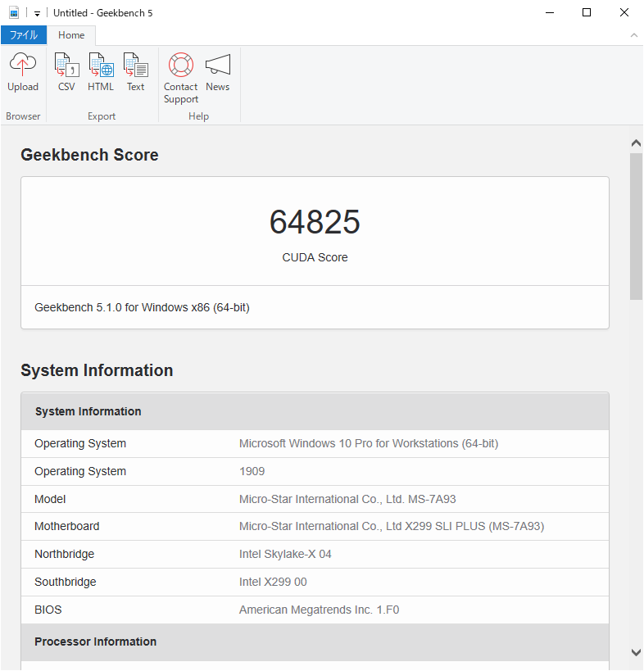Image resolution: width=644 pixels, height=671 pixels.
Task: Select Microsoft Windows 10 Pro for Workstations value
Action: [x=369, y=443]
